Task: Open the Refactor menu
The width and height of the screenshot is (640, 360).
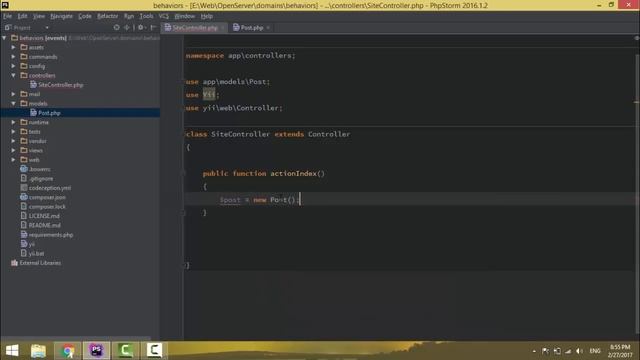Action: click(x=108, y=16)
